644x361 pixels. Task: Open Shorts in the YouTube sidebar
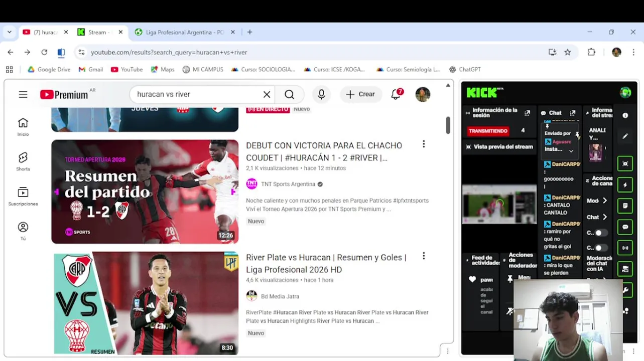click(23, 161)
